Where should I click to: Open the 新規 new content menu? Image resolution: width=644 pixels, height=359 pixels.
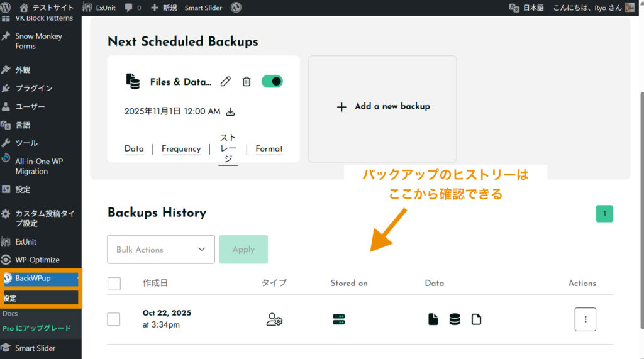point(164,8)
